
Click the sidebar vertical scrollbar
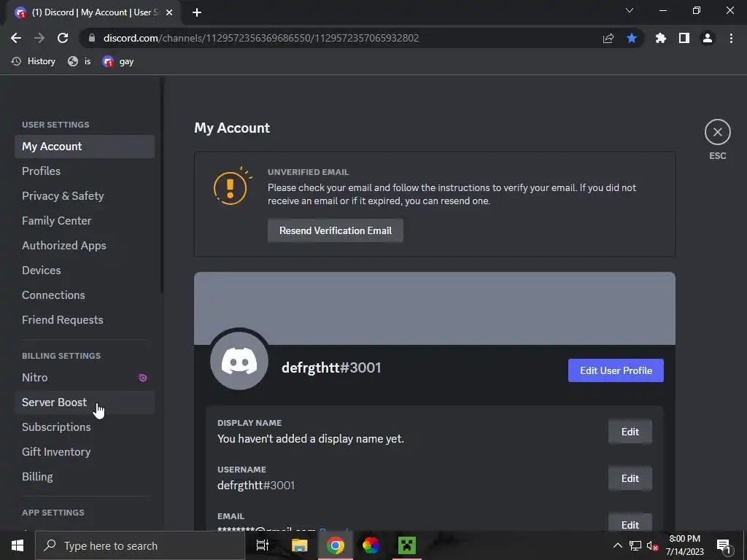click(162, 186)
